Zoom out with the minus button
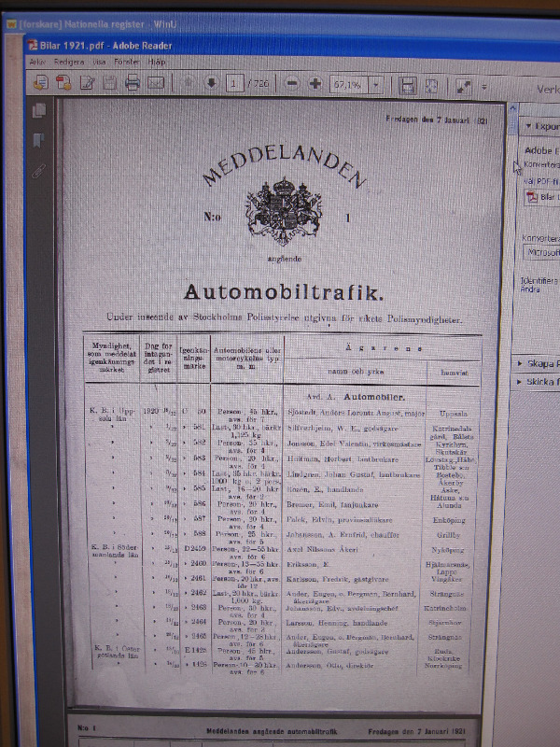 292,84
